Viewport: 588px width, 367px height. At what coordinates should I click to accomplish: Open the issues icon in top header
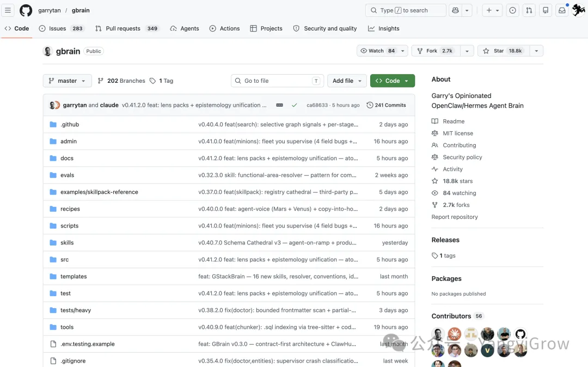[x=512, y=10]
